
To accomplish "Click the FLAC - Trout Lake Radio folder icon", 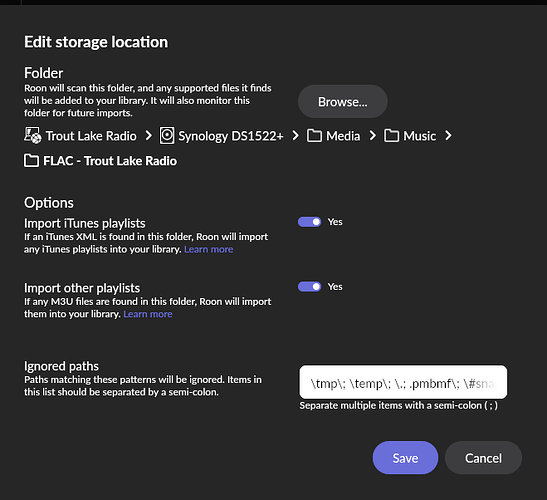I will tap(31, 161).
